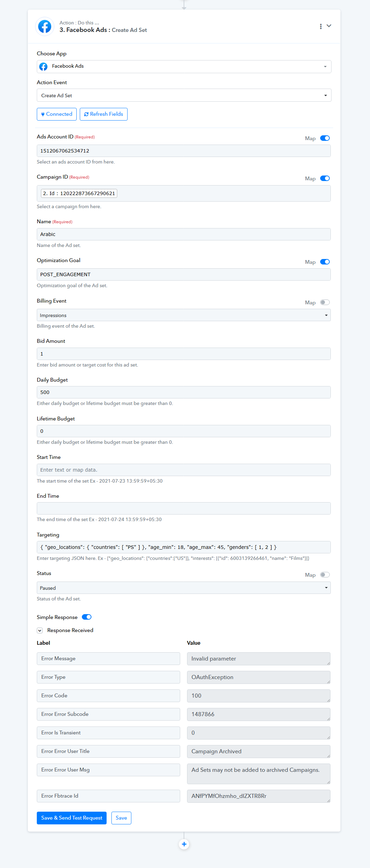The height and width of the screenshot is (868, 370).
Task: Click the Facebook Ads logo in step header
Action: [x=45, y=26]
